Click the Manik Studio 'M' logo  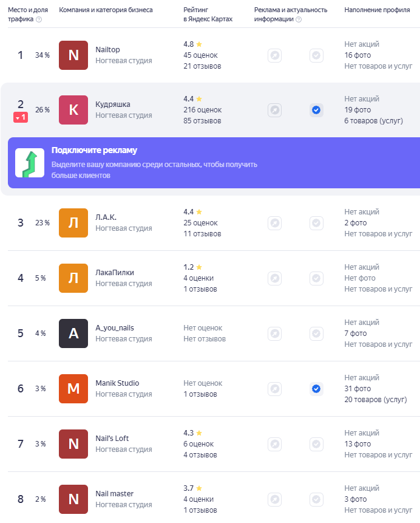point(73,389)
